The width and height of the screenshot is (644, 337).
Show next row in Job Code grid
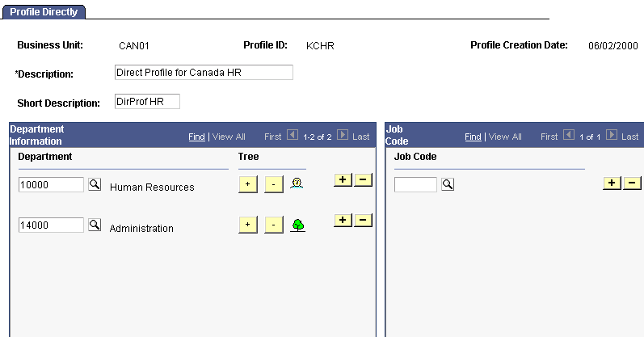pyautogui.click(x=612, y=135)
